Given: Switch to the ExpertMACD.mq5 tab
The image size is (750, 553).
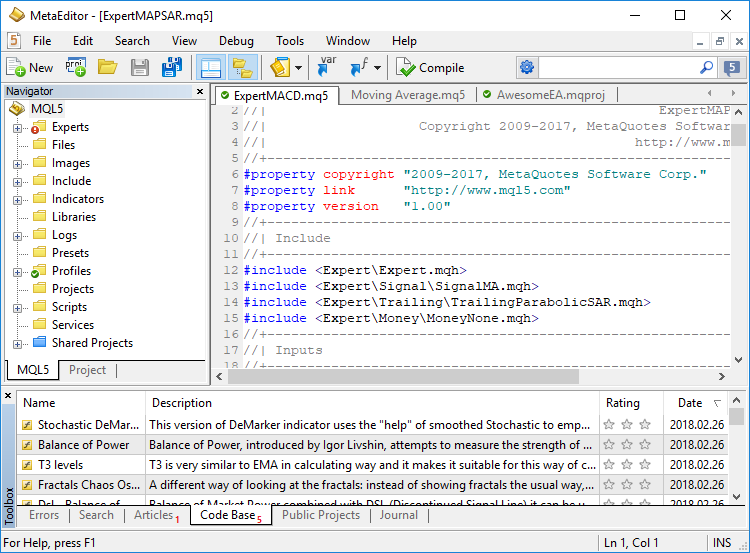Looking at the screenshot, I should click(x=276, y=96).
